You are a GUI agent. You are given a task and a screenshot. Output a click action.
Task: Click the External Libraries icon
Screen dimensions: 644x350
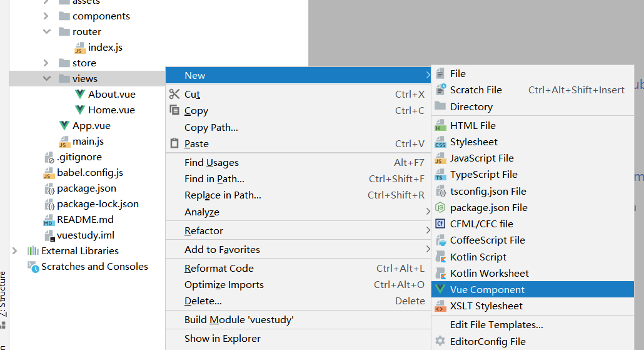(33, 251)
